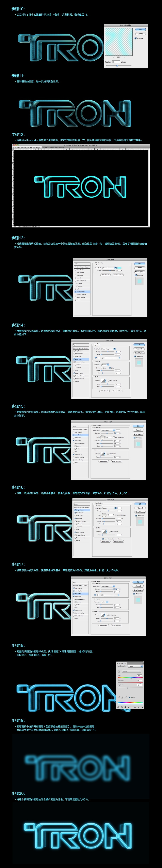Click OK in the Drop Shadow Layer Style dialog
Viewport: 162px width, 868px height.
[140, 504]
